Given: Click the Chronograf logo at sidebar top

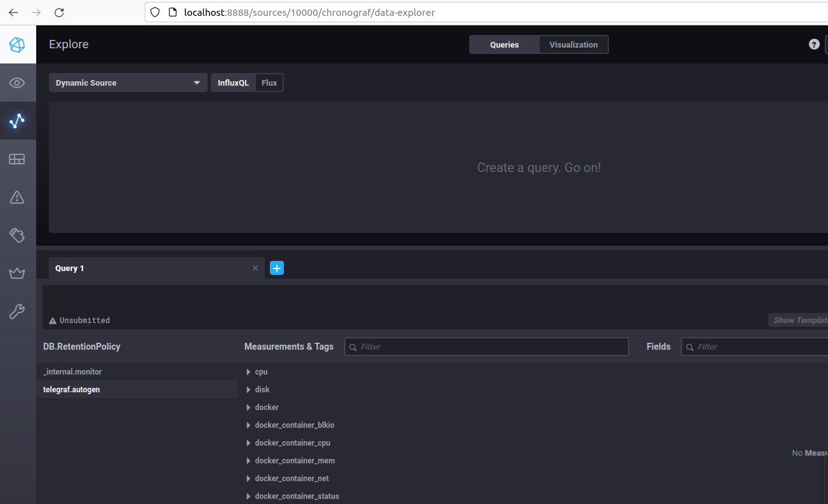Looking at the screenshot, I should (18, 44).
